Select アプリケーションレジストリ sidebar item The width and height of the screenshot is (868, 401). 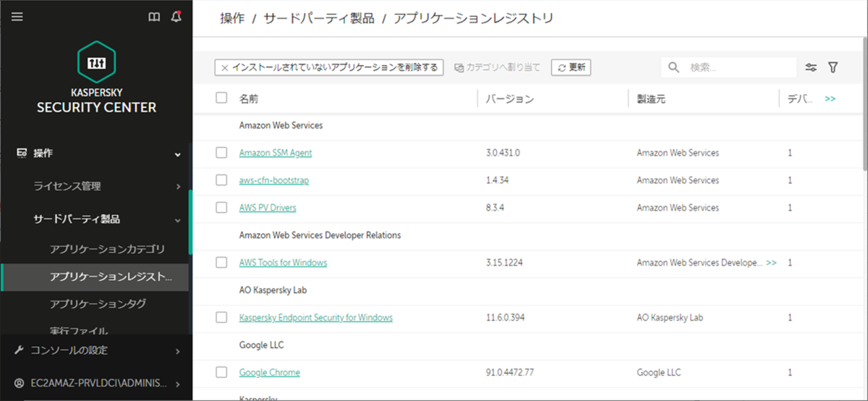[x=95, y=277]
